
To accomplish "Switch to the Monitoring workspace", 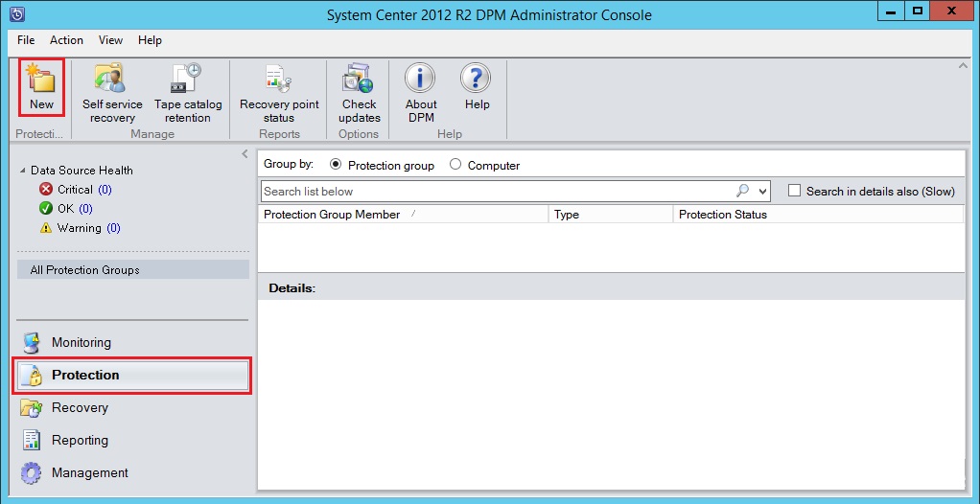I will [x=82, y=342].
